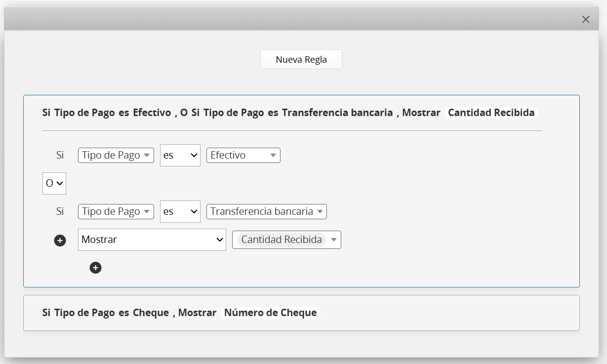Viewport: 607px width, 364px height.
Task: Expand the Transferencia bancaria value dropdown
Action: click(266, 211)
